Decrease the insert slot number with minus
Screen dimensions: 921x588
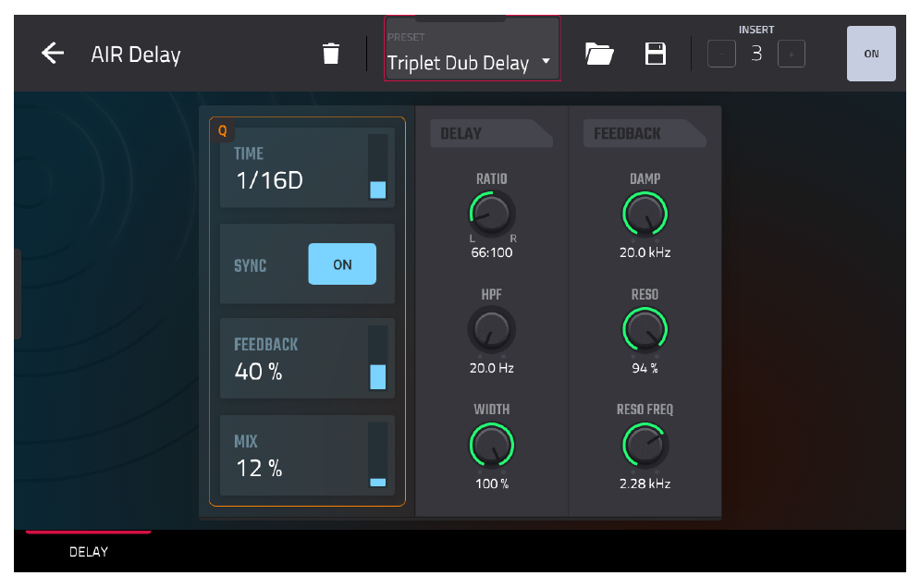pyautogui.click(x=721, y=54)
